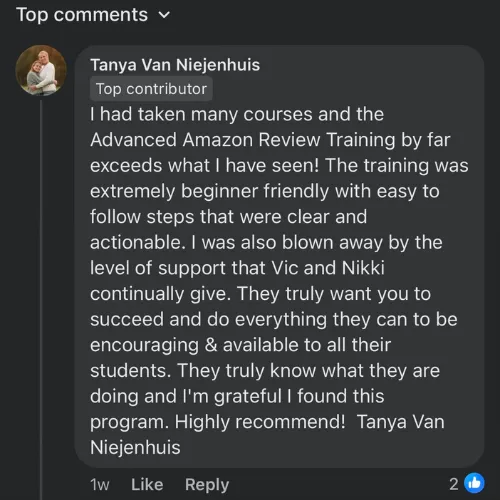
Task: Click the line mentioning Vic and Nikki
Action: (237, 268)
